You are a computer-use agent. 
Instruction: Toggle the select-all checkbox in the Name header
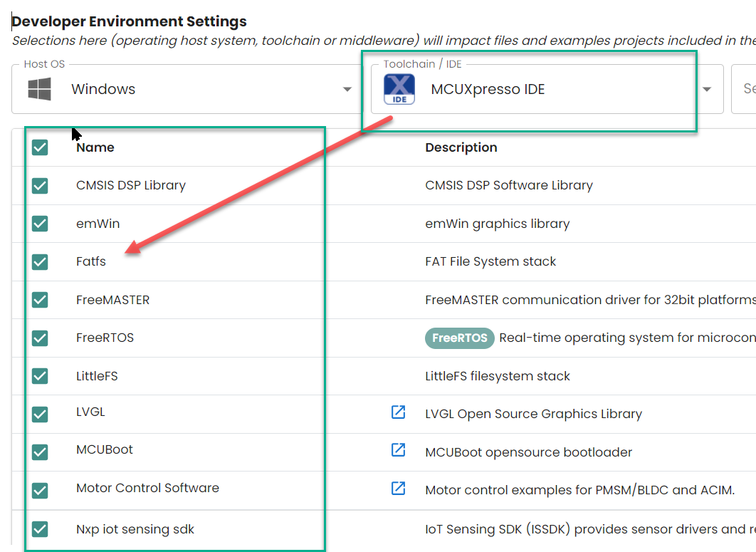[40, 147]
